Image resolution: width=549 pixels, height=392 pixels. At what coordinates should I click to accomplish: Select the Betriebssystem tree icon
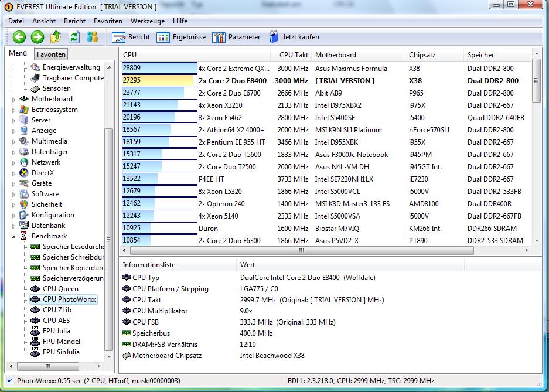[24, 110]
